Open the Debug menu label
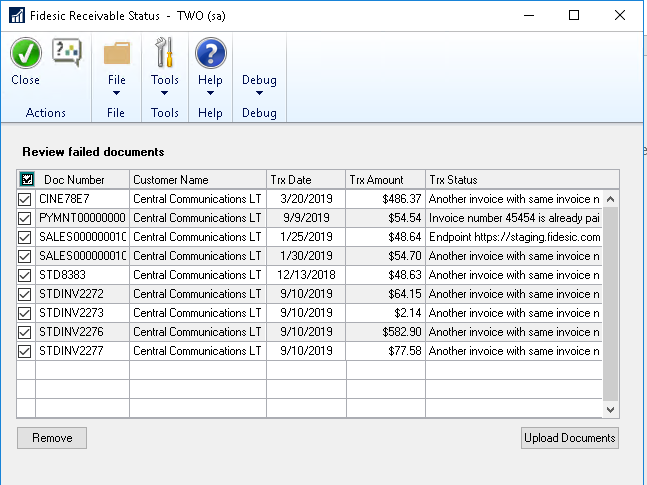The image size is (647, 485). coord(259,80)
